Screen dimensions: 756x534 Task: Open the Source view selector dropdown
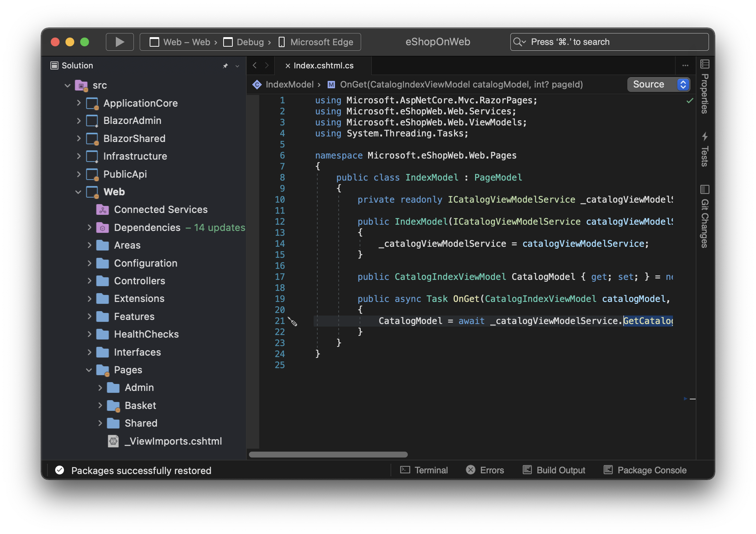coord(659,84)
